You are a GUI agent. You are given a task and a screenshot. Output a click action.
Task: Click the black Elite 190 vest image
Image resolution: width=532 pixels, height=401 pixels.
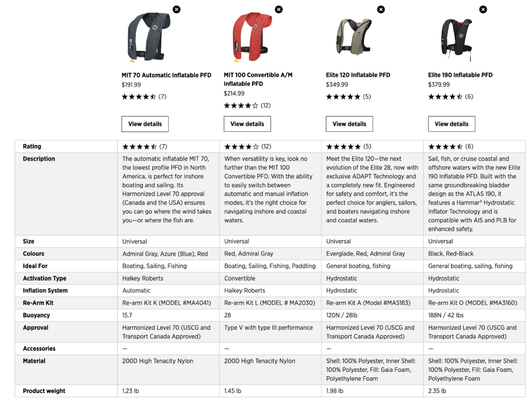(x=456, y=37)
